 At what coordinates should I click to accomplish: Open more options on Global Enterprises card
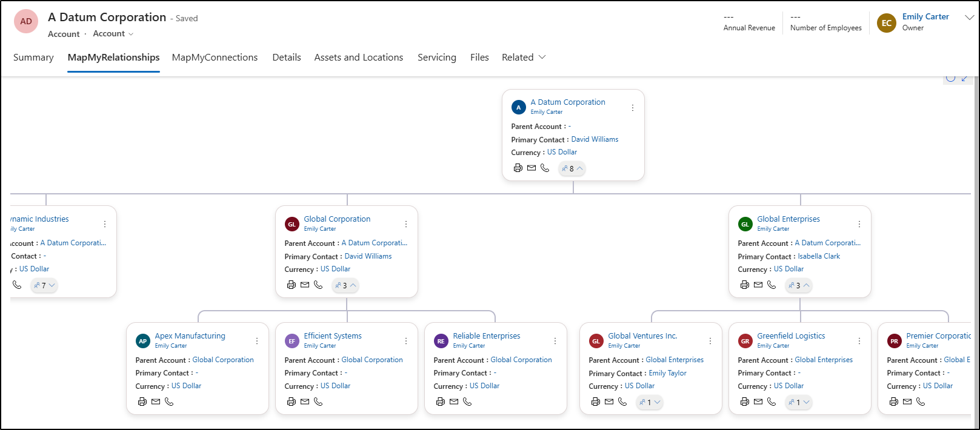tap(859, 224)
